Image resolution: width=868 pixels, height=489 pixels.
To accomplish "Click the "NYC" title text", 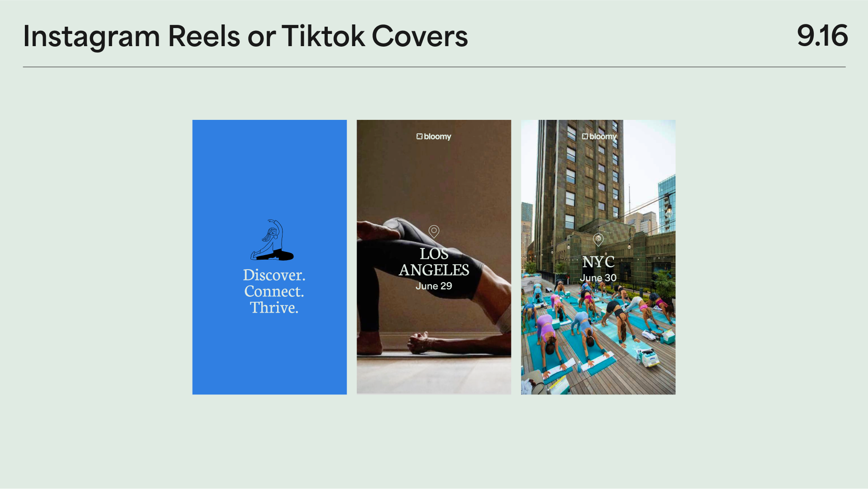I will pyautogui.click(x=598, y=262).
